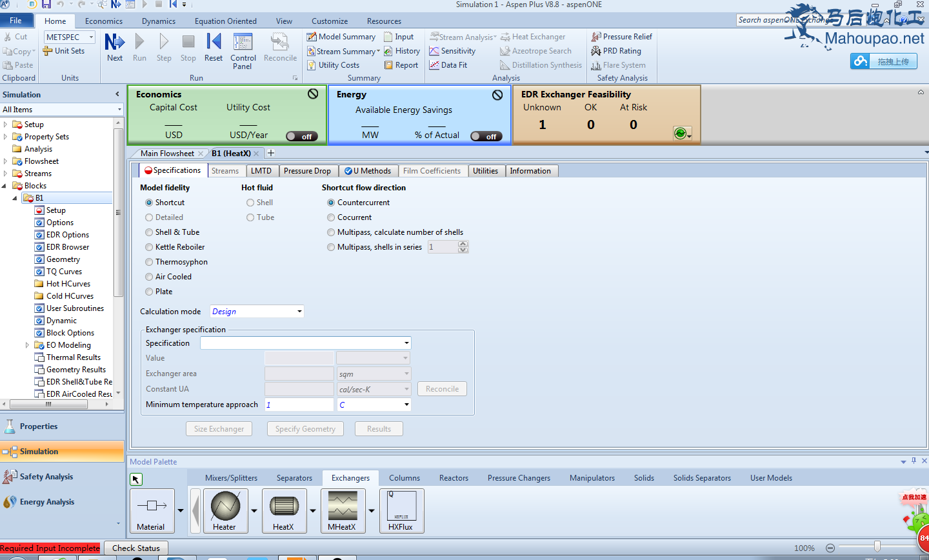Select Kettle Reboiler model fidelity

[149, 247]
